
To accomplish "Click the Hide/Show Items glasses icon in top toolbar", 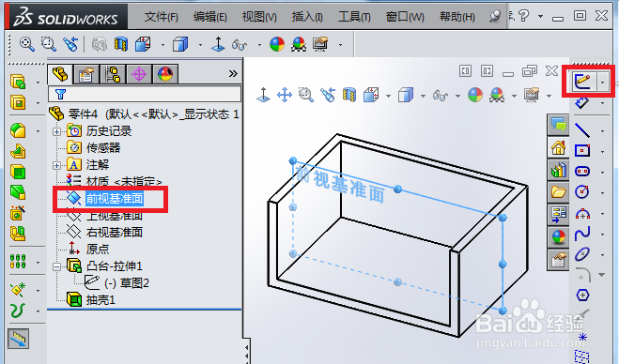I will pyautogui.click(x=240, y=45).
